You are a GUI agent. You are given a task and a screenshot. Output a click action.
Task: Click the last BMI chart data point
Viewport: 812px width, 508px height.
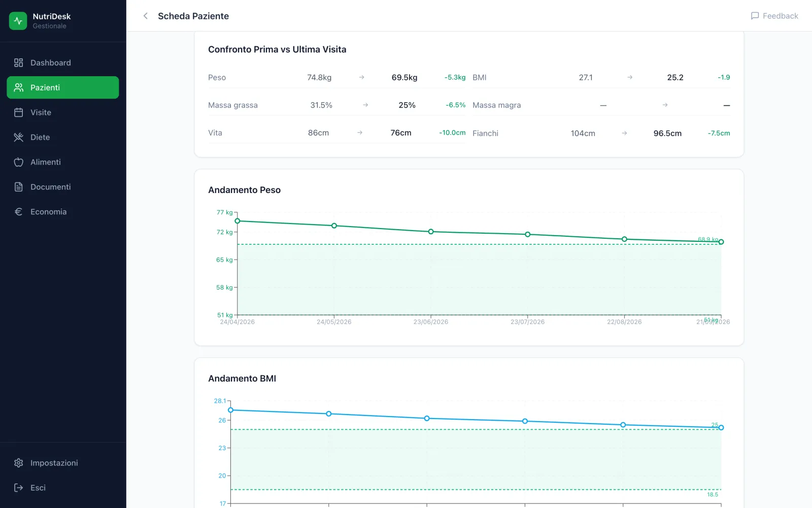point(721,428)
